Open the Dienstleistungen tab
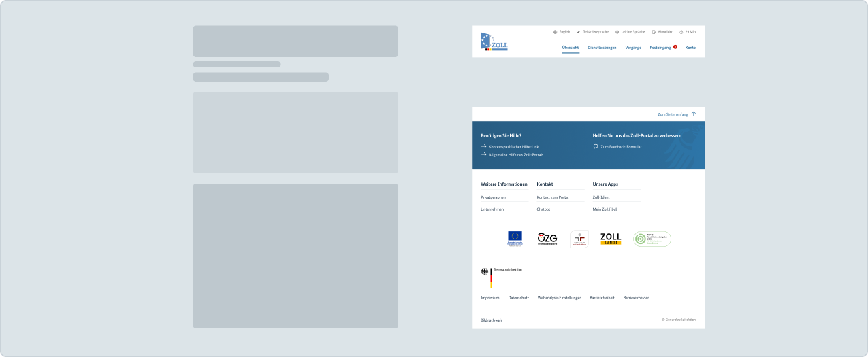 602,48
